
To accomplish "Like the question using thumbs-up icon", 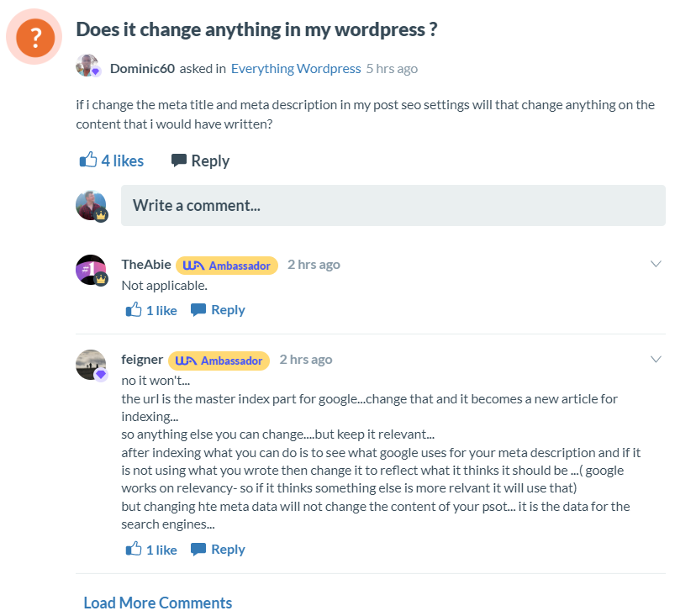I will 88,160.
